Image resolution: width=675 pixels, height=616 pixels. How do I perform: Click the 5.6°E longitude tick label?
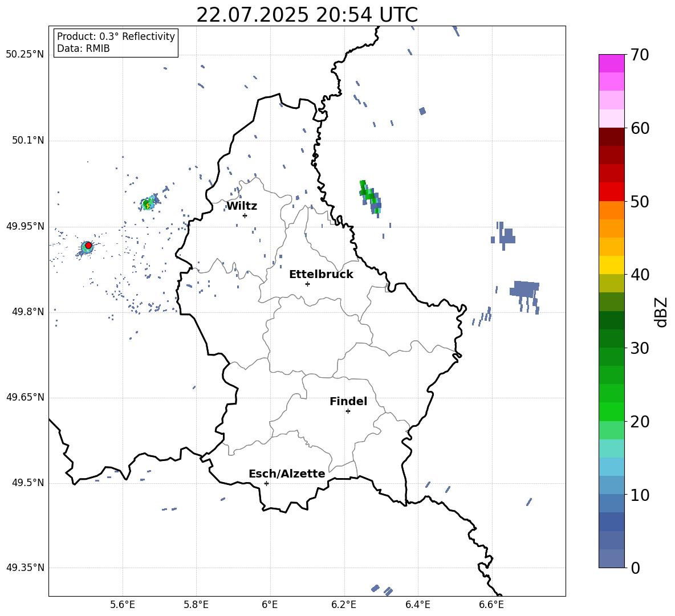[123, 605]
